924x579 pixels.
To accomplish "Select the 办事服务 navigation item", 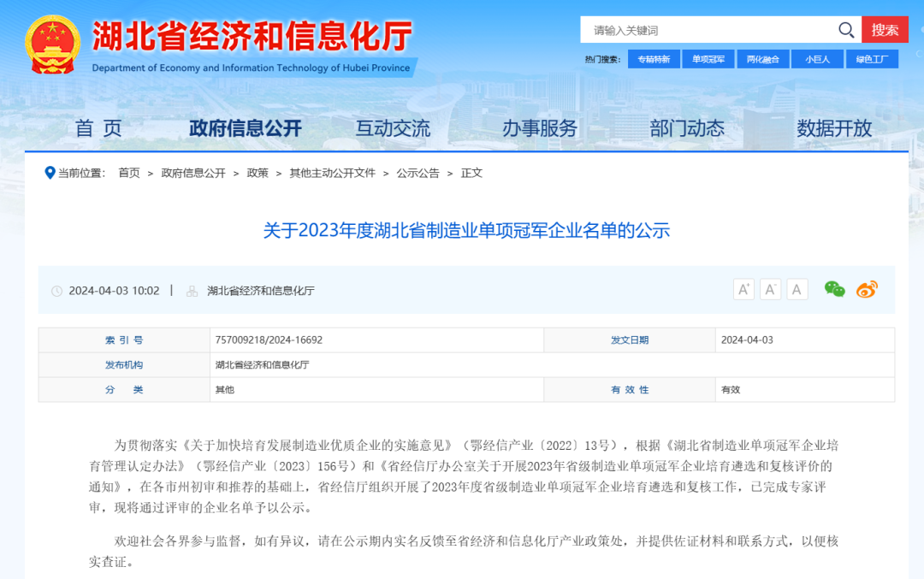I will (x=540, y=128).
